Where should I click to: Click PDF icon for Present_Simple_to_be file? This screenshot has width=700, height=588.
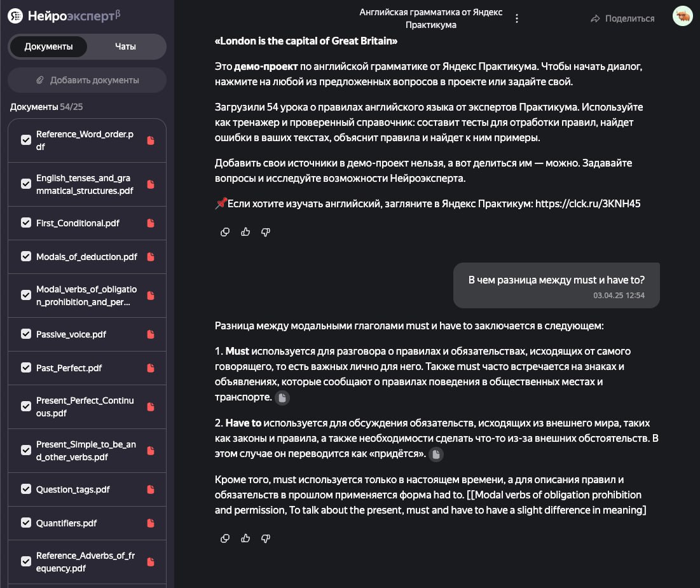[151, 451]
